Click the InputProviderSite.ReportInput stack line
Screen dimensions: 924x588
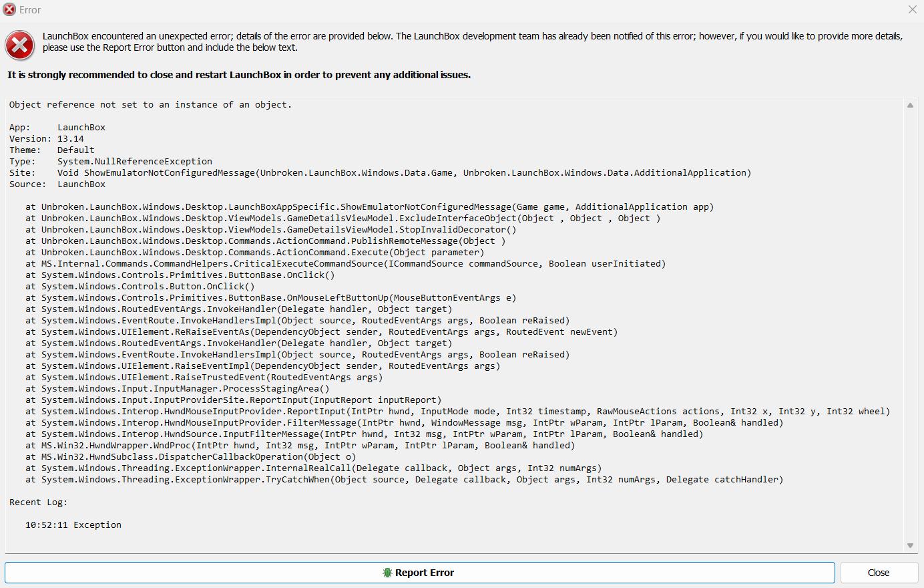[234, 400]
